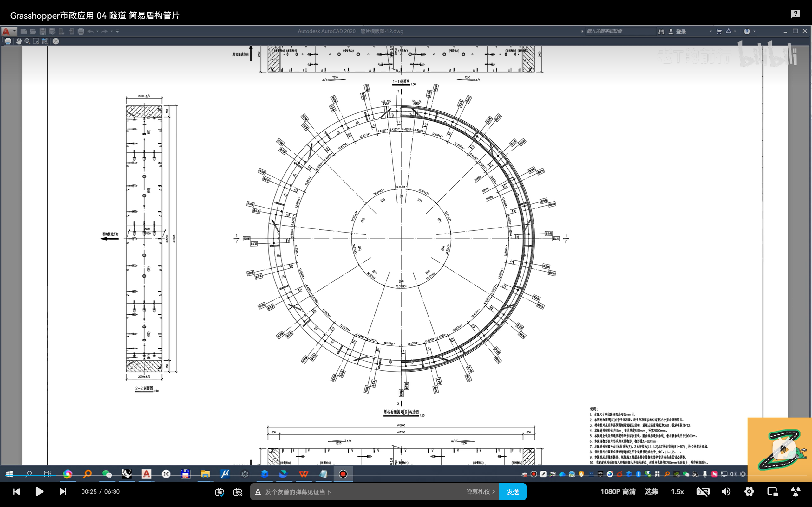This screenshot has width=812, height=507.
Task: Toggle danmaku display on or off
Action: 219,492
